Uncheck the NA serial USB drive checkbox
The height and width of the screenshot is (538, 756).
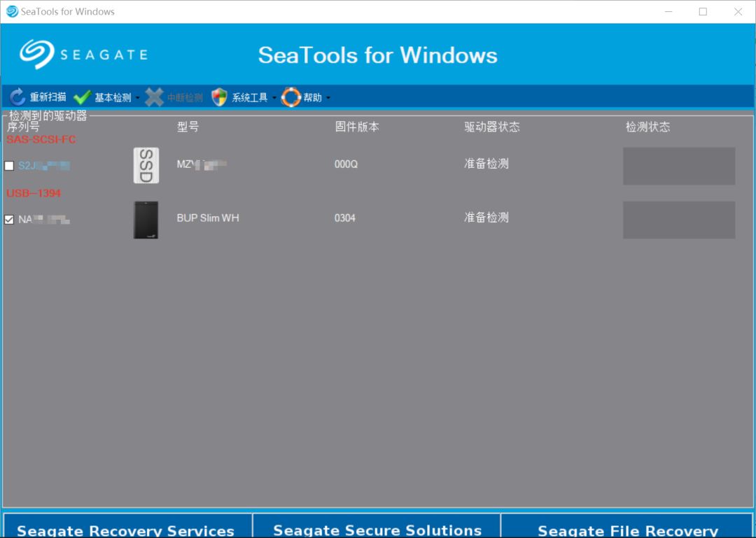pos(9,220)
